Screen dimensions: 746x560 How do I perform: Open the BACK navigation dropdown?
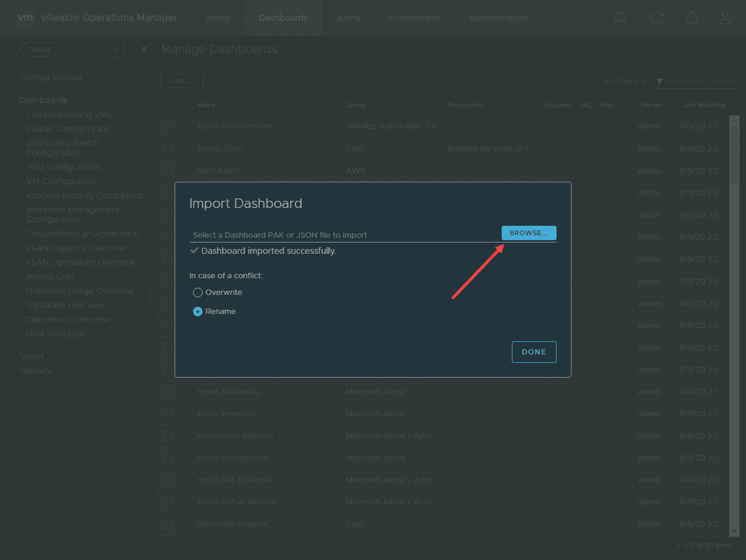pyautogui.click(x=71, y=49)
